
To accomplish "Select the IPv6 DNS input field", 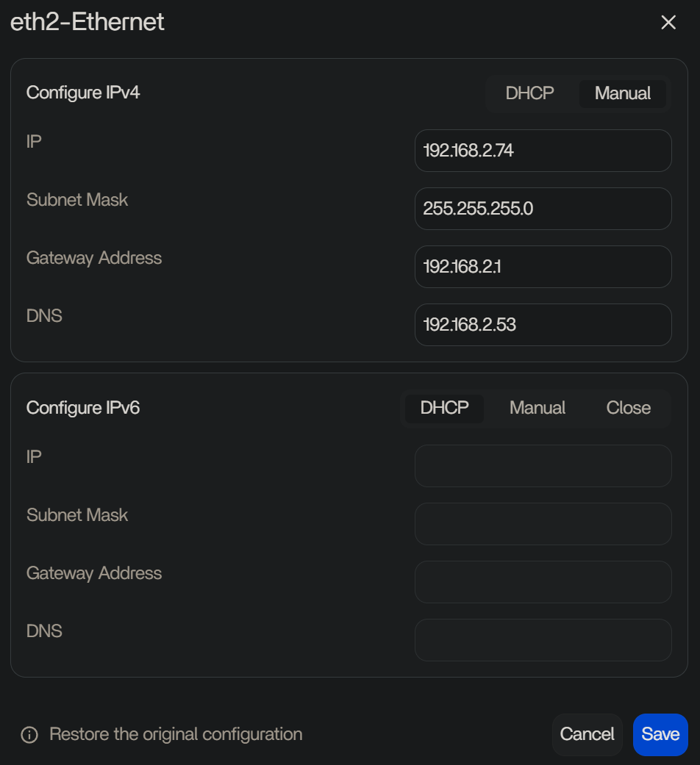I will pos(543,640).
